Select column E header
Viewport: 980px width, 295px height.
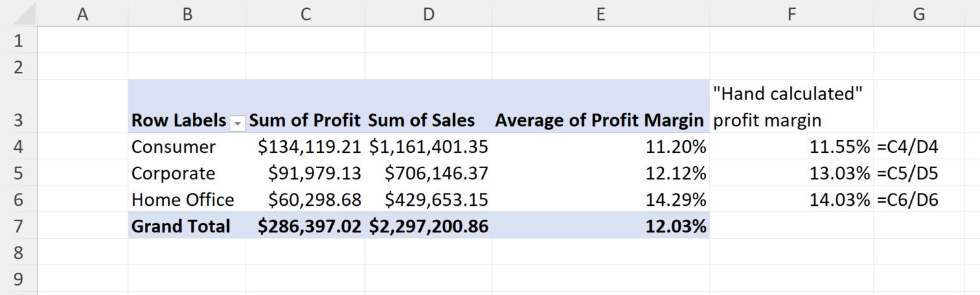[x=600, y=14]
